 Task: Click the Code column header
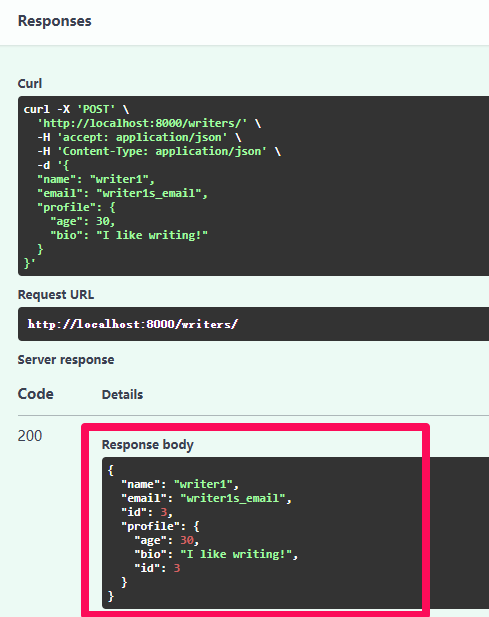pyautogui.click(x=35, y=394)
